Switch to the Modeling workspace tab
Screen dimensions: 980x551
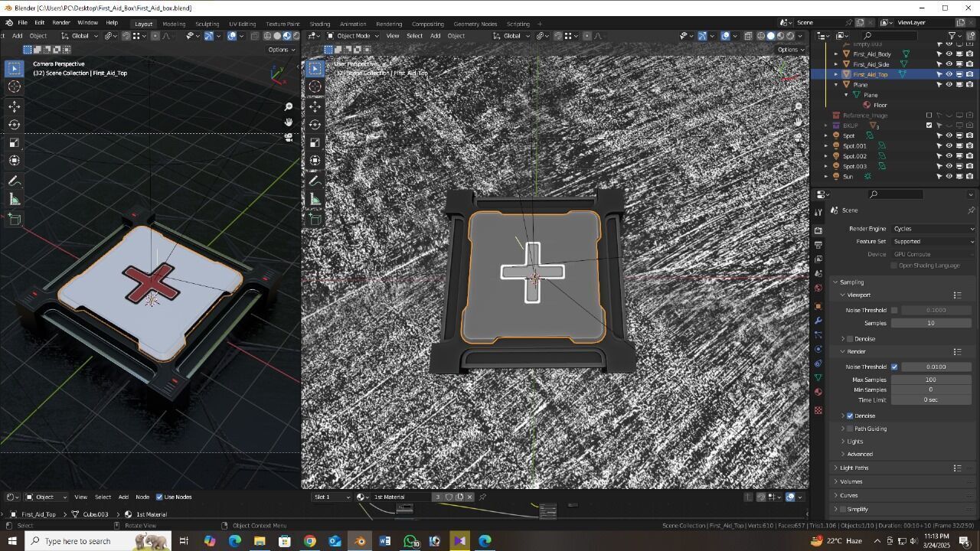174,24
